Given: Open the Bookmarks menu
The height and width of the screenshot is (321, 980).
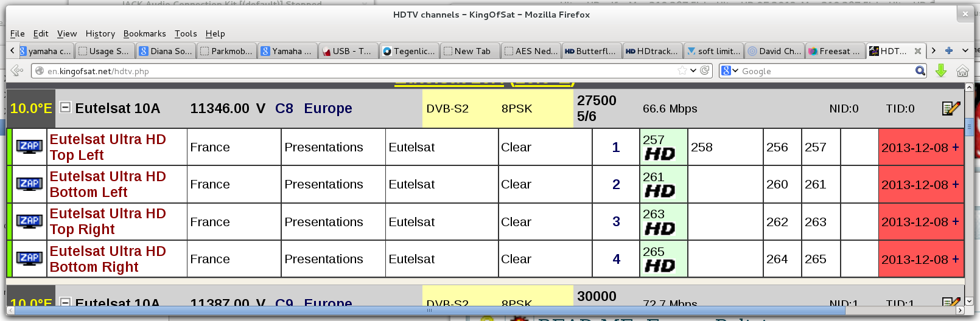Looking at the screenshot, I should tap(145, 33).
